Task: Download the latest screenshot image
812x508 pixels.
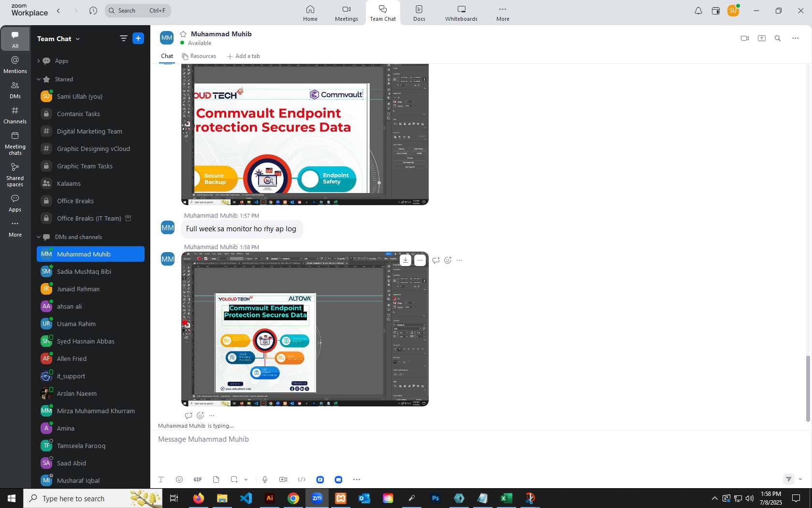Action: pyautogui.click(x=406, y=260)
